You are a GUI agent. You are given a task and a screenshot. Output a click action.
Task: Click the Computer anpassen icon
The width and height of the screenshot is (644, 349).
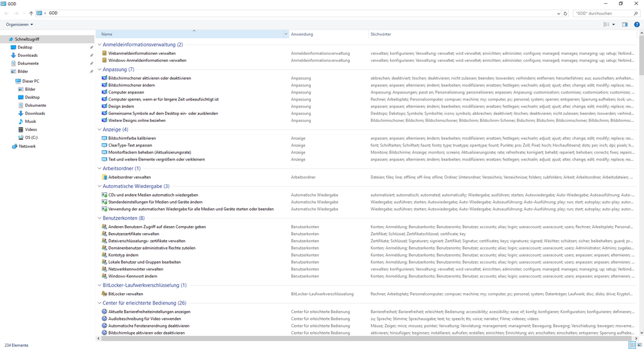click(104, 92)
